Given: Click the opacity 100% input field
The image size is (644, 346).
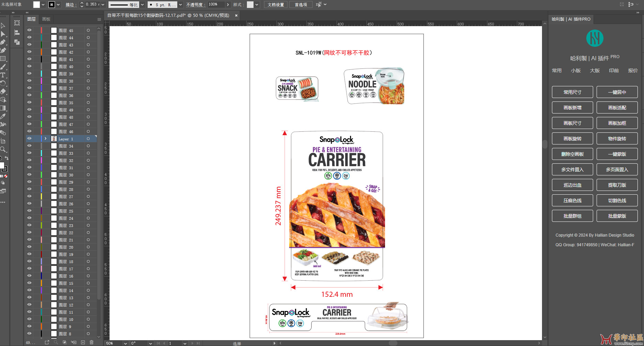Looking at the screenshot, I should point(216,4).
